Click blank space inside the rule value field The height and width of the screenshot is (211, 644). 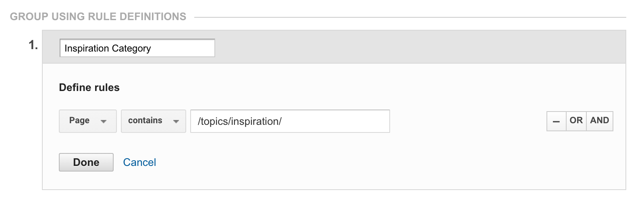339,121
